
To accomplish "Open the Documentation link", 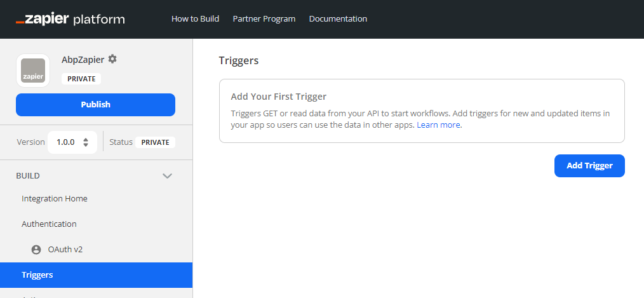I will pyautogui.click(x=338, y=19).
